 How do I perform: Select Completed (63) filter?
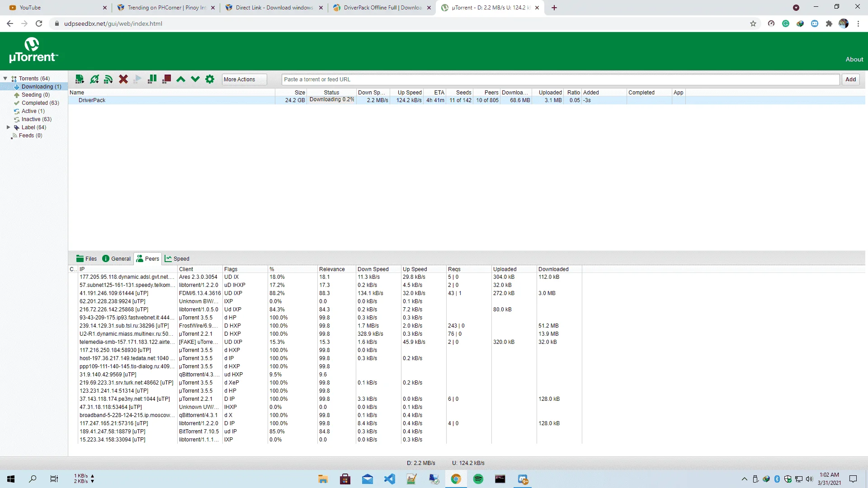[36, 103]
